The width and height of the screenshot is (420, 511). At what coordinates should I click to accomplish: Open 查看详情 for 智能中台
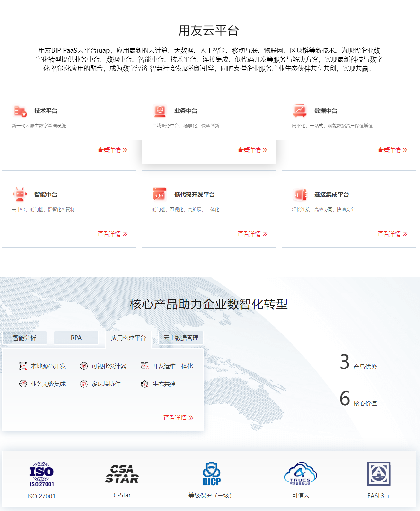[113, 234]
